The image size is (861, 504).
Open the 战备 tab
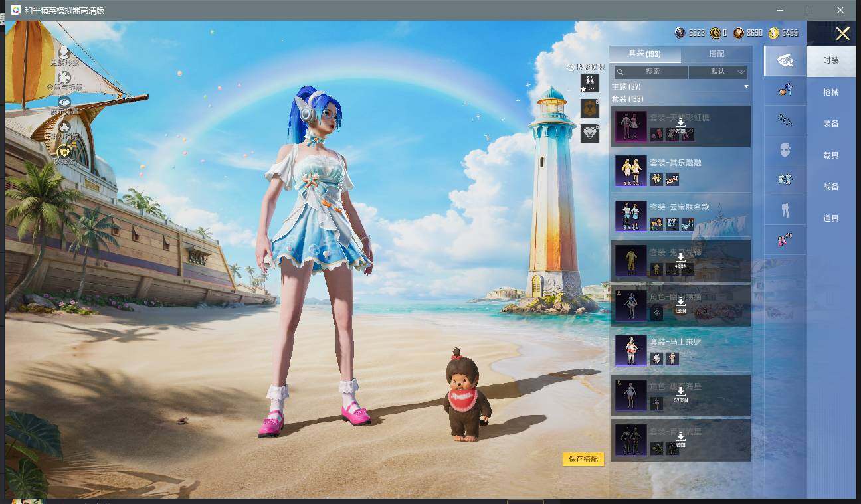(831, 187)
